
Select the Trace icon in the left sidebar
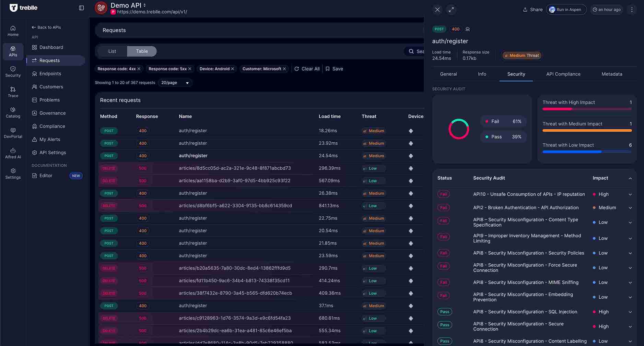click(13, 92)
